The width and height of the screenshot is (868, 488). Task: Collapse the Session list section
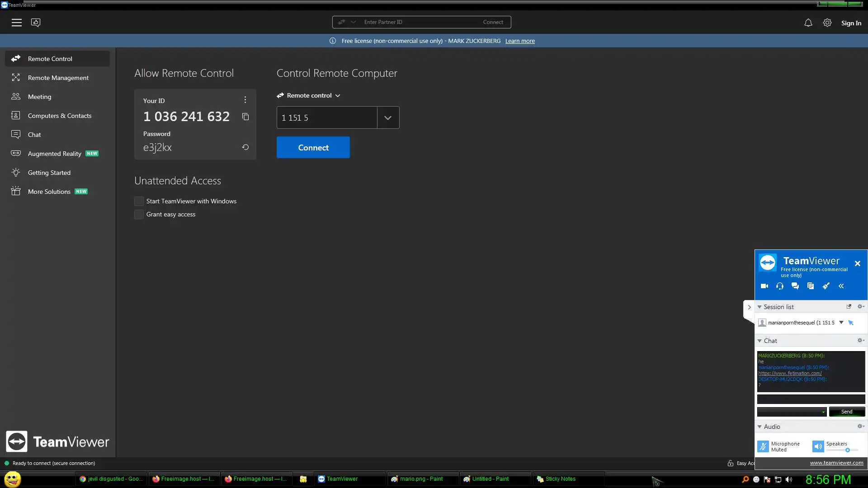[x=759, y=307]
